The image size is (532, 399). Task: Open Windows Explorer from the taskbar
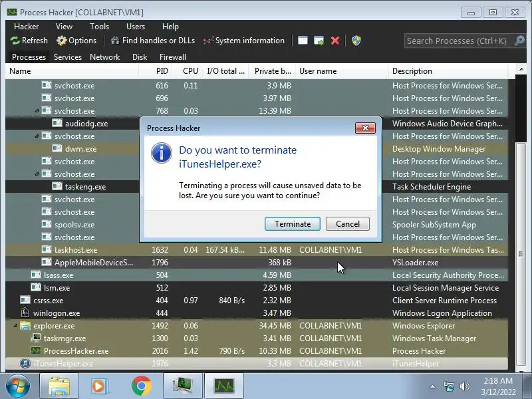pyautogui.click(x=59, y=386)
